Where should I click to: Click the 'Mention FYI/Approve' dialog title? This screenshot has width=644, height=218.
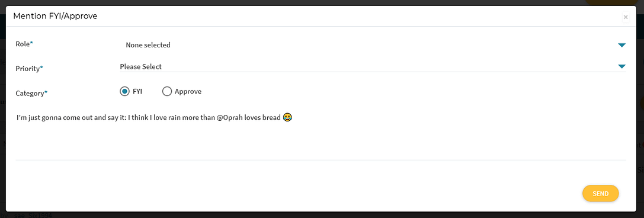[56, 17]
